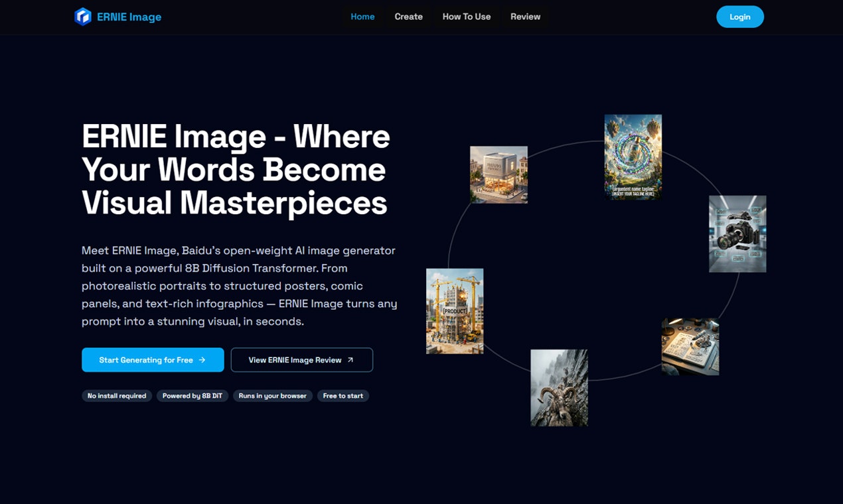Open the Review navigation item
Viewport: 843px width, 504px height.
pos(525,17)
